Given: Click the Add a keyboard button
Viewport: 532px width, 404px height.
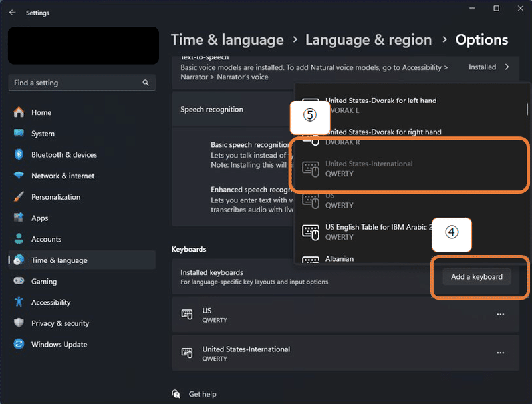Looking at the screenshot, I should tap(477, 277).
